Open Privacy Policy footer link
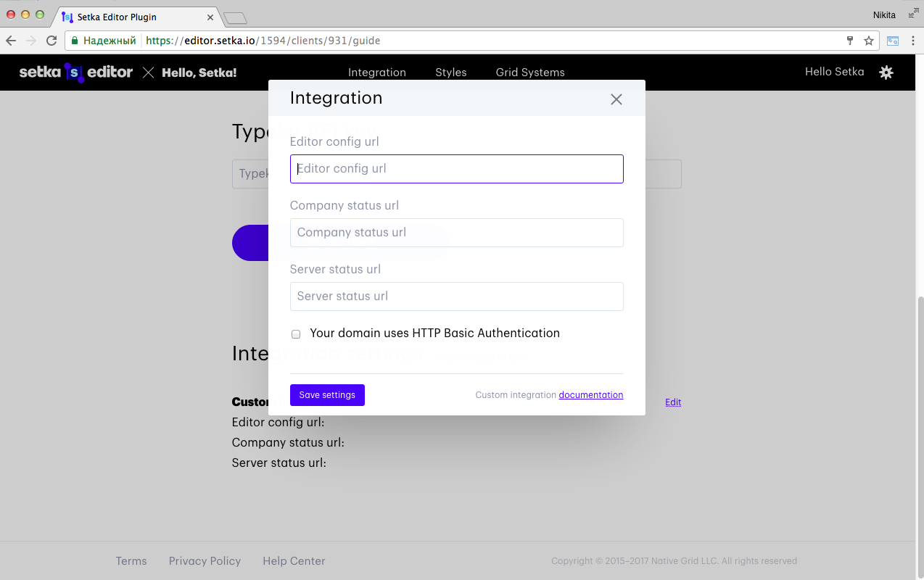The image size is (924, 580). point(205,561)
